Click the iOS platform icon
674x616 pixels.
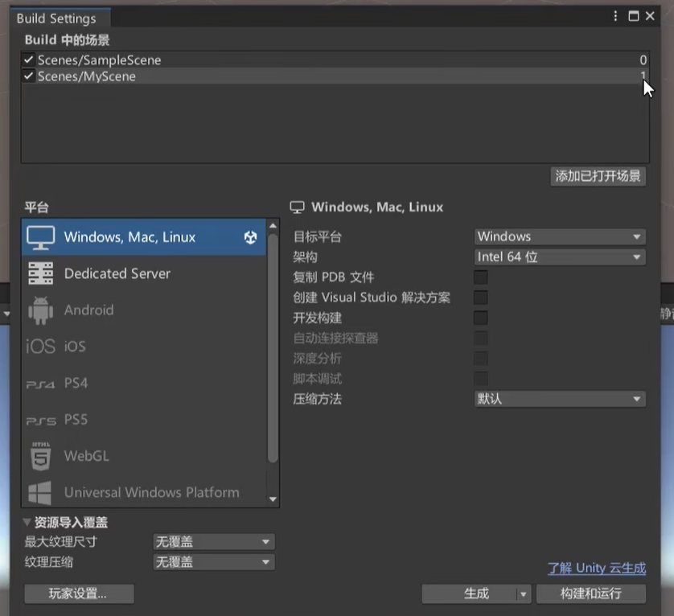click(x=40, y=346)
